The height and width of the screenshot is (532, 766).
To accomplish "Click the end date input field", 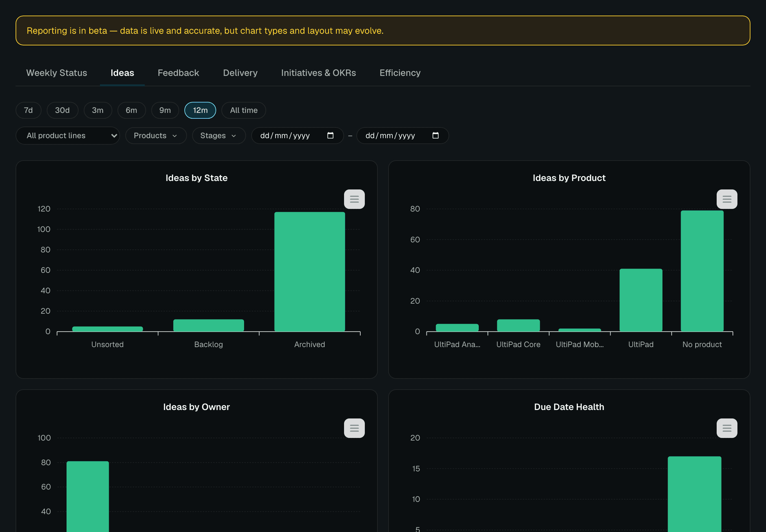I will [402, 136].
